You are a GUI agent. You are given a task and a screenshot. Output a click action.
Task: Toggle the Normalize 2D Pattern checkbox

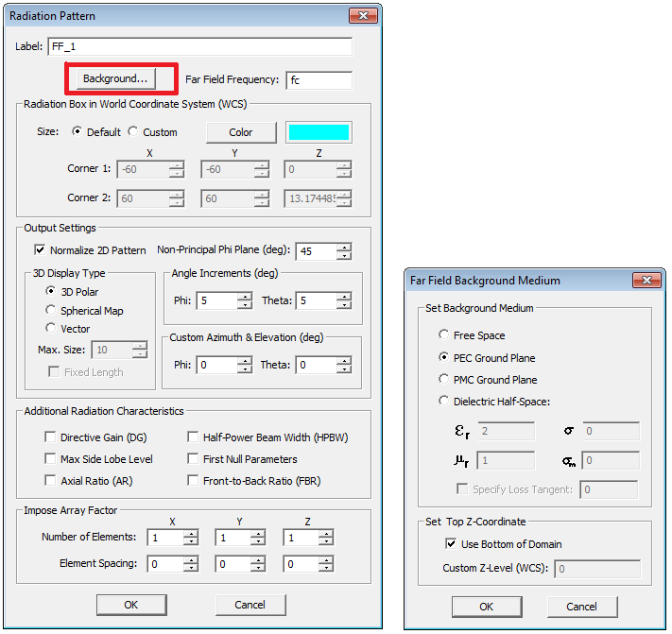(40, 249)
